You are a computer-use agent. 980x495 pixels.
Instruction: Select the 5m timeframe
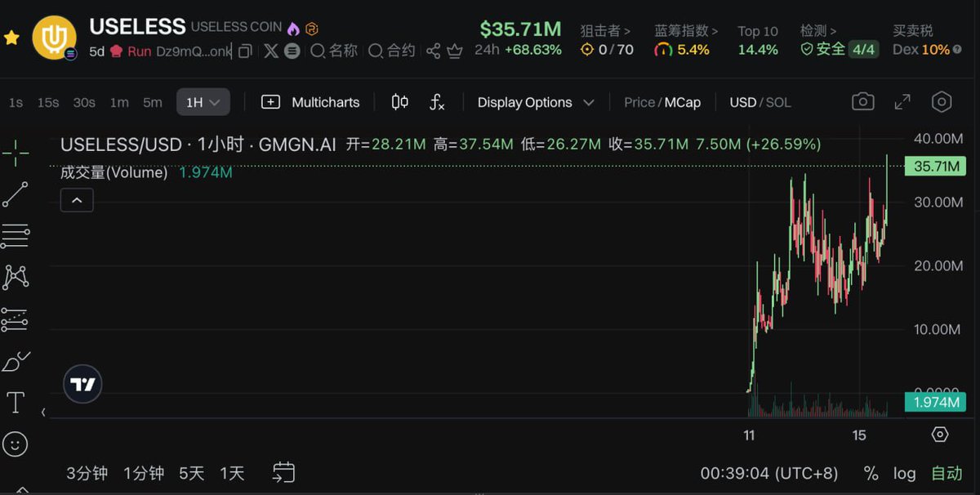click(153, 102)
